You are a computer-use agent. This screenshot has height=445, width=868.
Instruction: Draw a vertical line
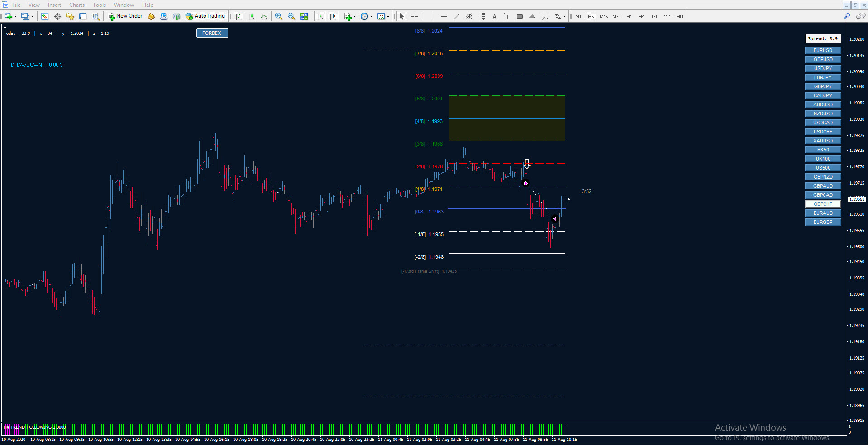(431, 16)
